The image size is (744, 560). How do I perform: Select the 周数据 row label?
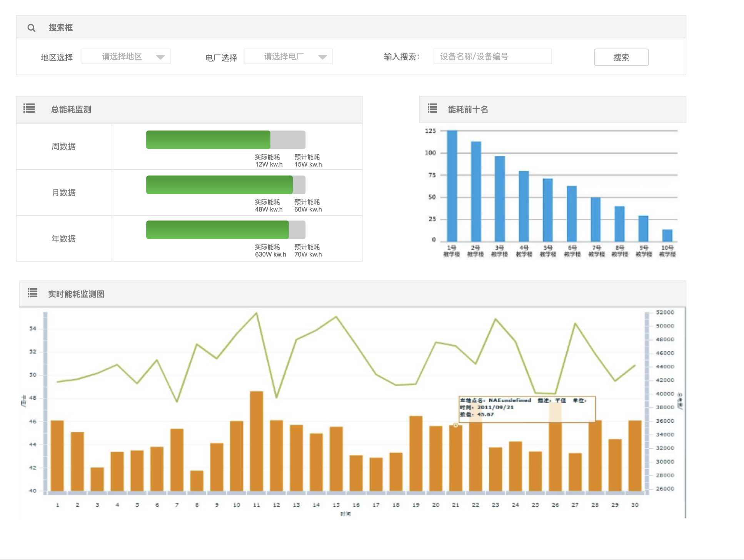coord(64,147)
